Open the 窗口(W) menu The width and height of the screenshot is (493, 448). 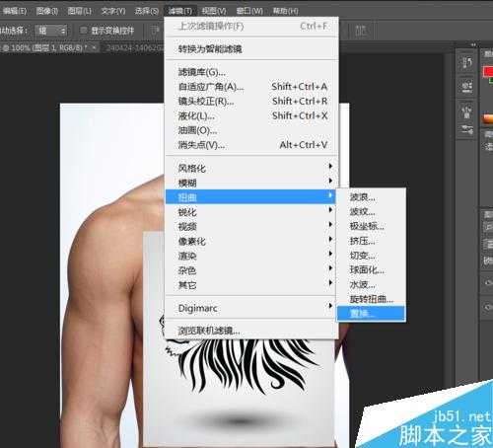pos(249,11)
